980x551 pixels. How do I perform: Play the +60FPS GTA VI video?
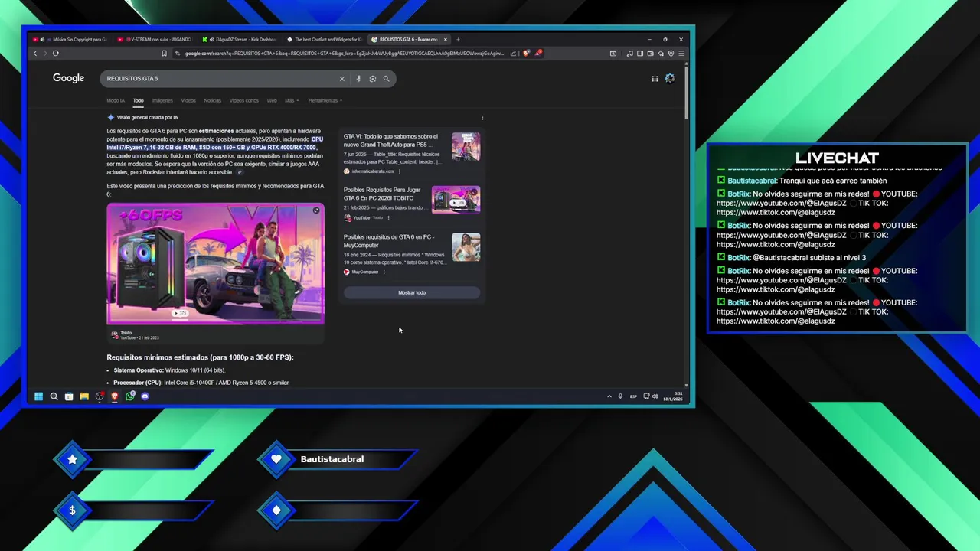coord(215,263)
